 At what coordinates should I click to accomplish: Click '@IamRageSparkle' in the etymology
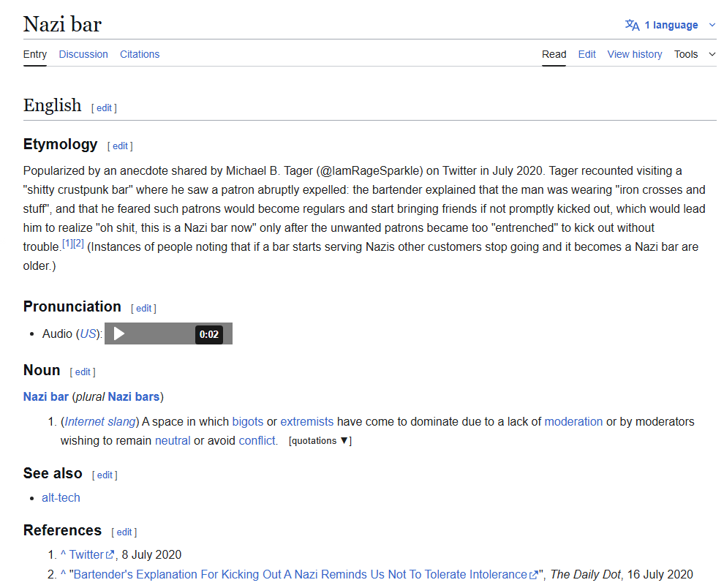click(x=370, y=171)
